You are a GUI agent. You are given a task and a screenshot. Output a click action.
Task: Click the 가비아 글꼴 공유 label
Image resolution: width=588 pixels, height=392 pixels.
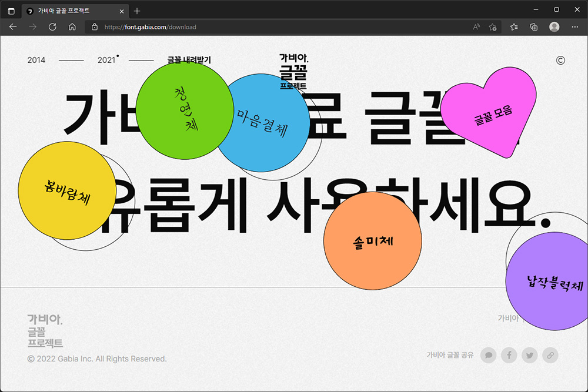point(450,355)
